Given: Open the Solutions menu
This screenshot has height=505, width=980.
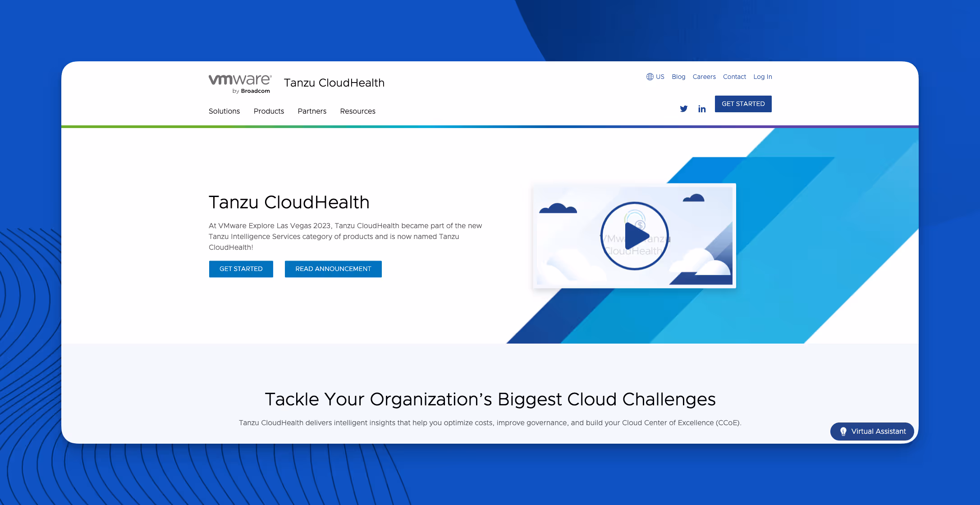Looking at the screenshot, I should 224,111.
